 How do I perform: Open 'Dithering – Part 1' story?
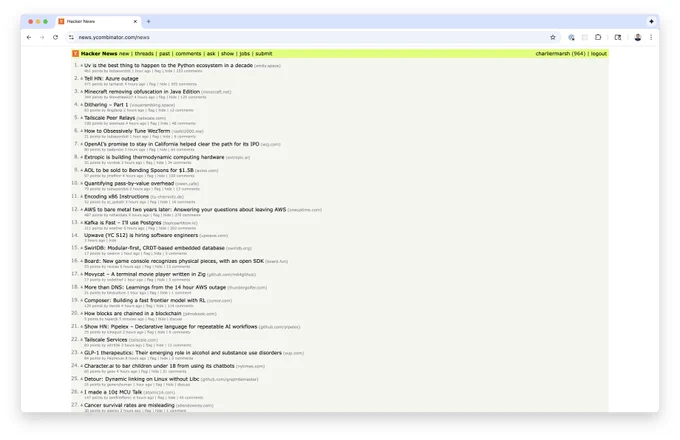click(x=106, y=105)
